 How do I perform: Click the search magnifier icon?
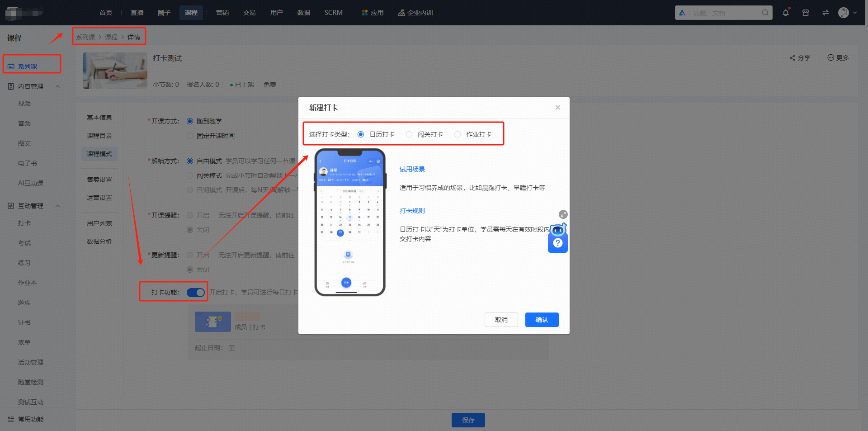(x=765, y=13)
